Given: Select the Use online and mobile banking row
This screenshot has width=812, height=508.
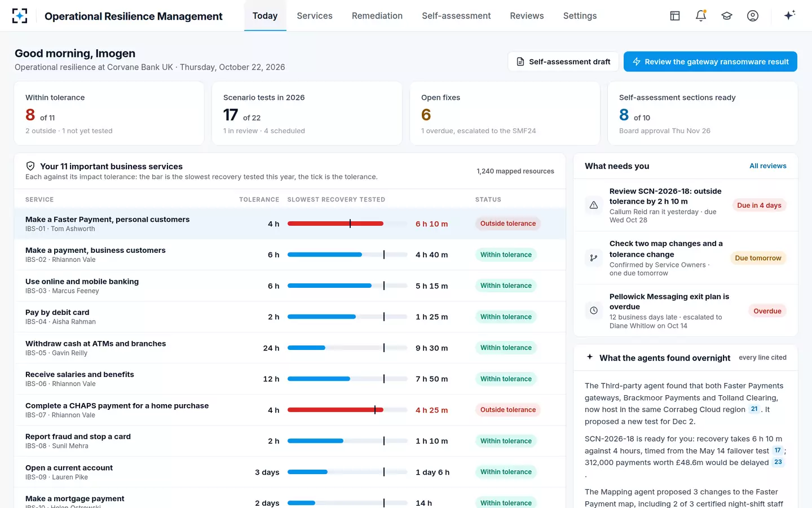Looking at the screenshot, I should pos(290,286).
